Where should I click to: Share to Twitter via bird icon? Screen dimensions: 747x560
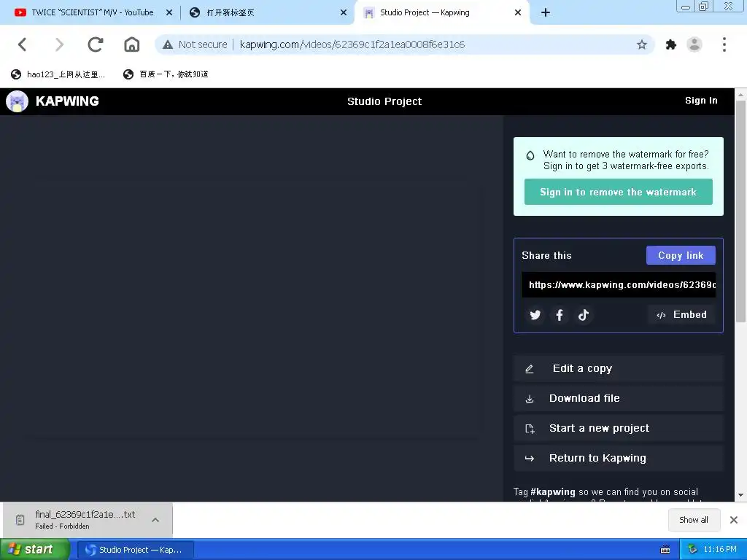tap(535, 315)
